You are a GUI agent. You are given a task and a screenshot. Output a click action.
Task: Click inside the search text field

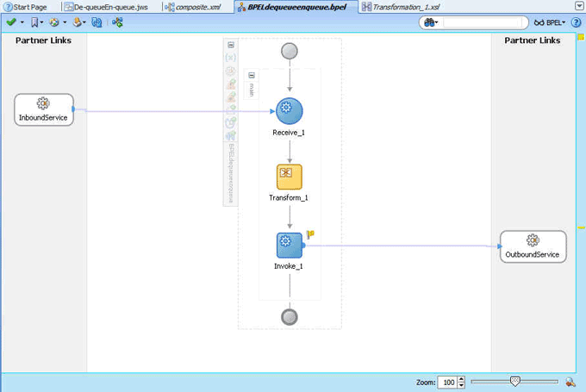[x=483, y=22]
